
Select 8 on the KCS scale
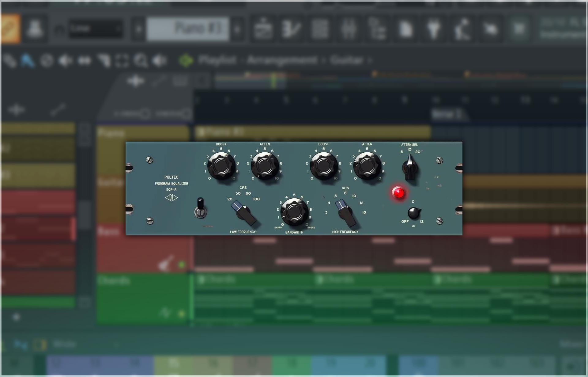coord(345,193)
